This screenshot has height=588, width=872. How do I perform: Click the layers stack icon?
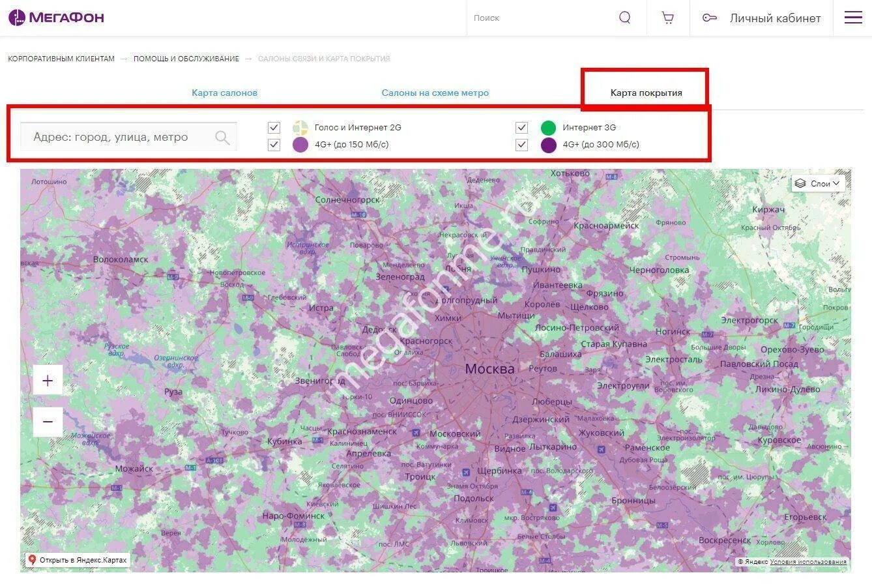(800, 184)
